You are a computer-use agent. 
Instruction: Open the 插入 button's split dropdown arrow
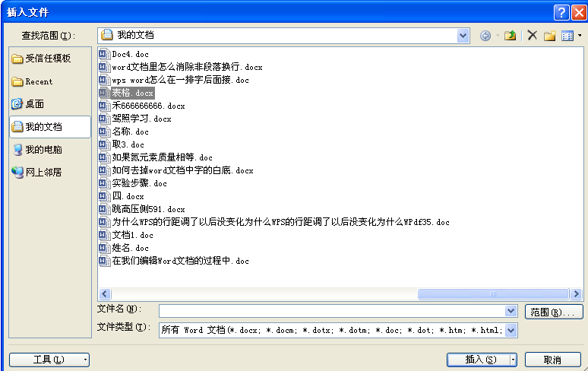click(513, 360)
